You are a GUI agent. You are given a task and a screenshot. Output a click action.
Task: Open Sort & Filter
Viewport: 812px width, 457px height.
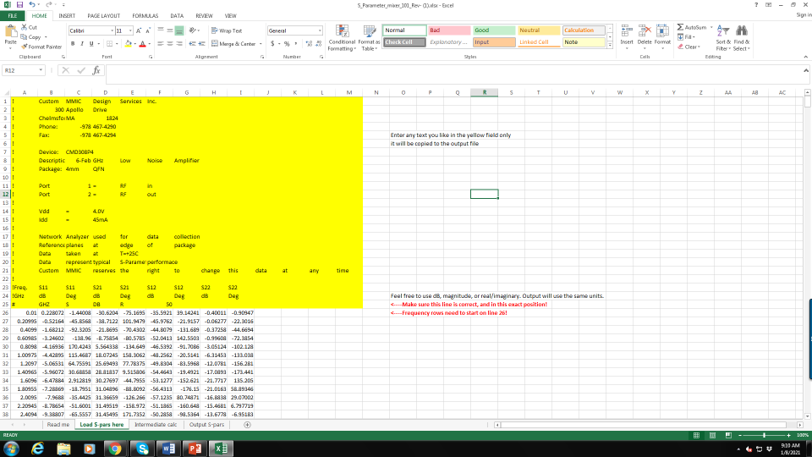pyautogui.click(x=723, y=37)
